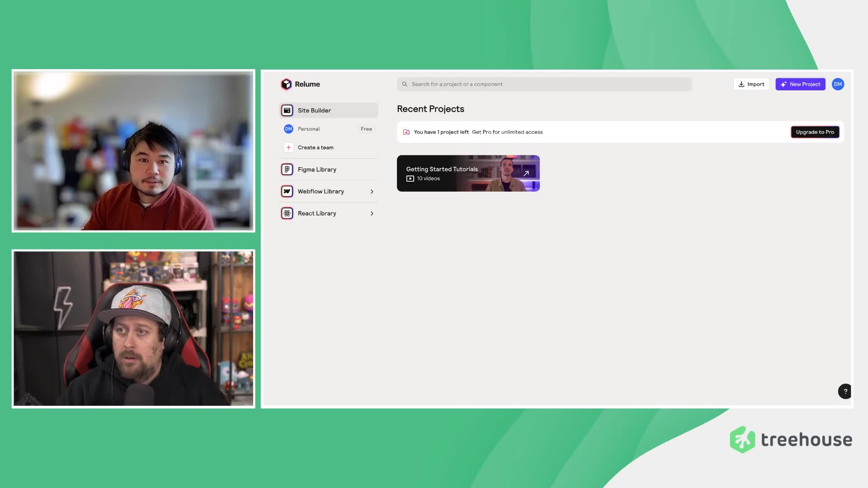
Task: Expand the Webflow Library chevron
Action: (x=372, y=192)
